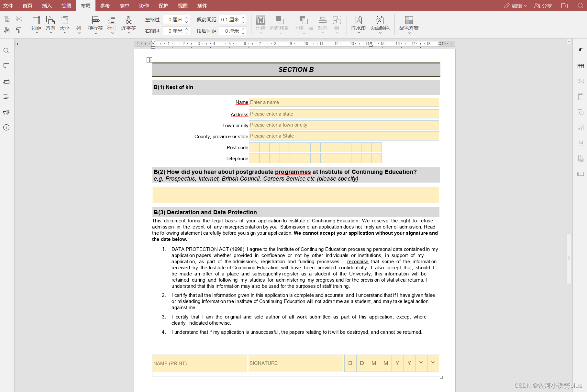The height and width of the screenshot is (392, 587).
Task: Open the 文件 menu
Action: point(8,6)
